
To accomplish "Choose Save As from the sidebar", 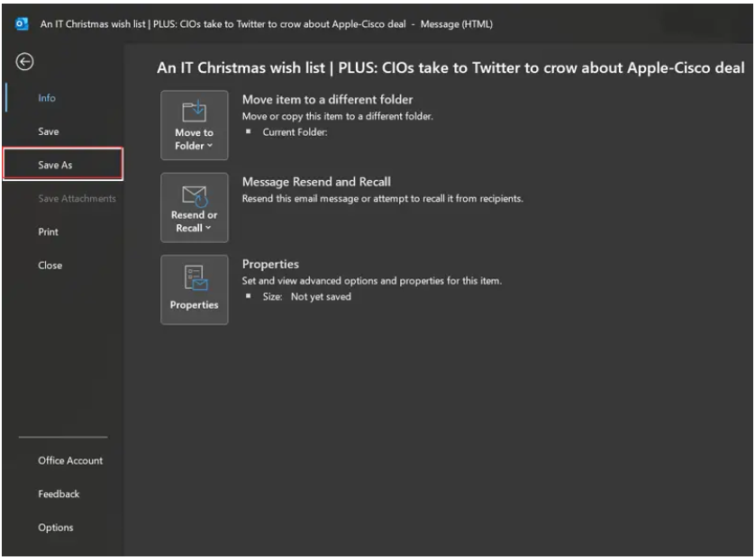I will [x=63, y=165].
